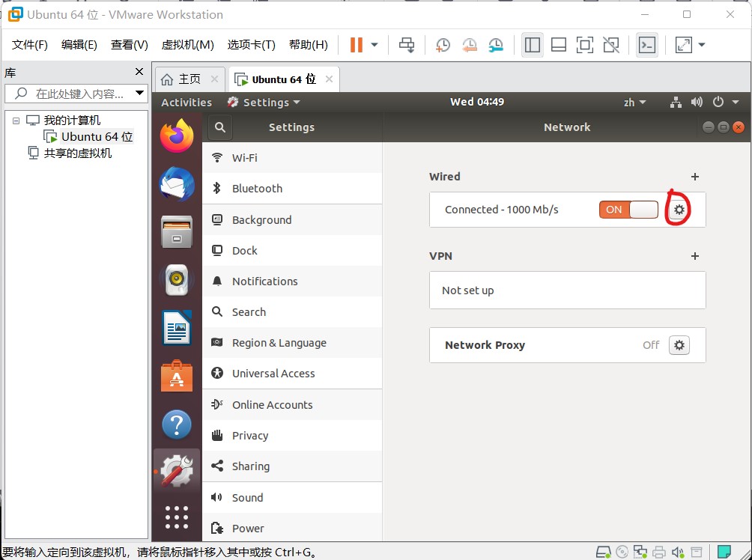Select Bluetooth in settings sidebar
Image resolution: width=752 pixels, height=560 pixels.
pyautogui.click(x=292, y=189)
